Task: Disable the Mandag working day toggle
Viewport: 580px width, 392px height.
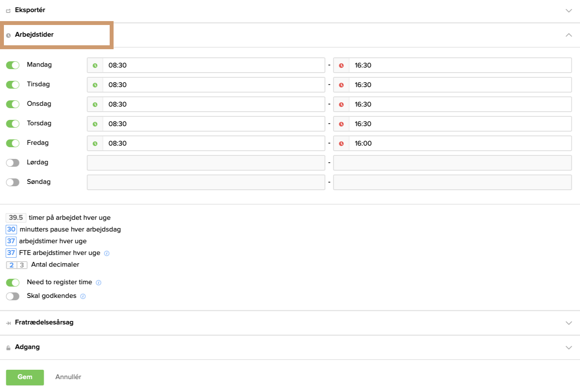Action: pyautogui.click(x=13, y=65)
